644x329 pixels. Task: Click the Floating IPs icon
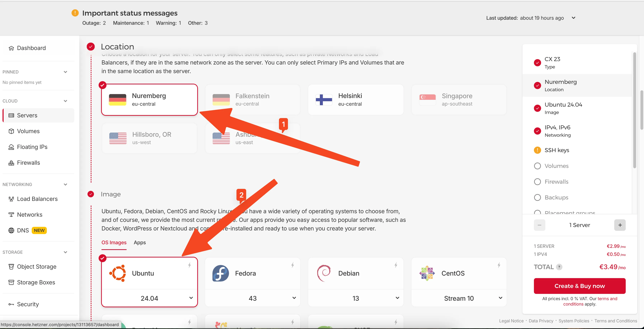(x=11, y=147)
